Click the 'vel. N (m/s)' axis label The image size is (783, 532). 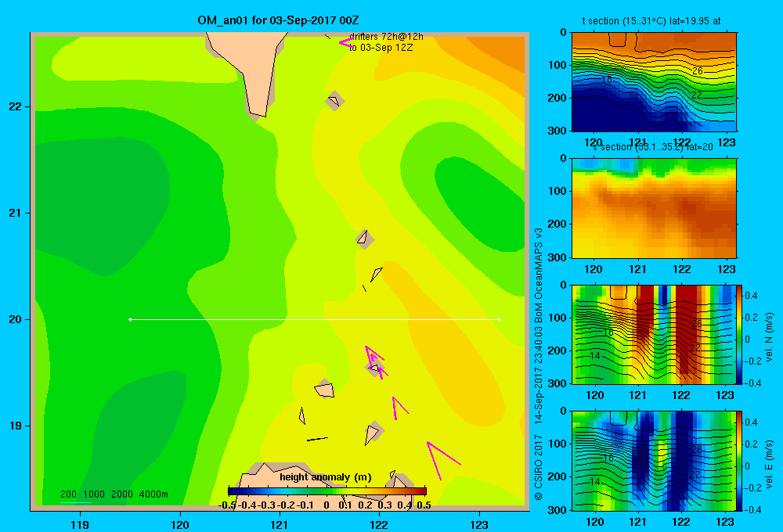click(x=770, y=337)
